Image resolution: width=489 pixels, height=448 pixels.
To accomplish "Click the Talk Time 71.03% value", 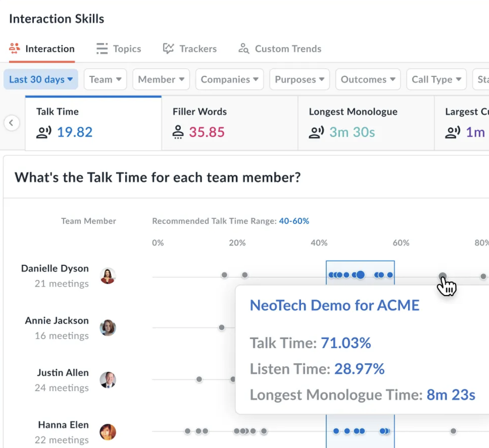I will [346, 343].
